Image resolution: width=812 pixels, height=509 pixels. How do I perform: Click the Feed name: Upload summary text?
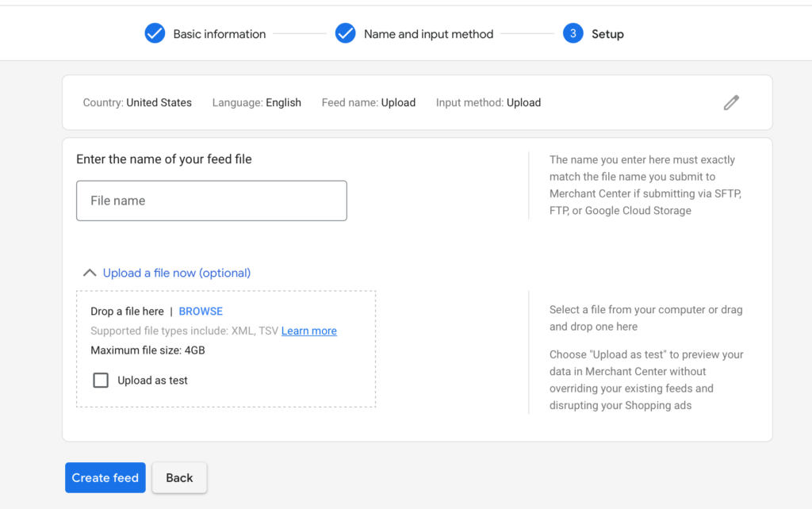point(368,102)
